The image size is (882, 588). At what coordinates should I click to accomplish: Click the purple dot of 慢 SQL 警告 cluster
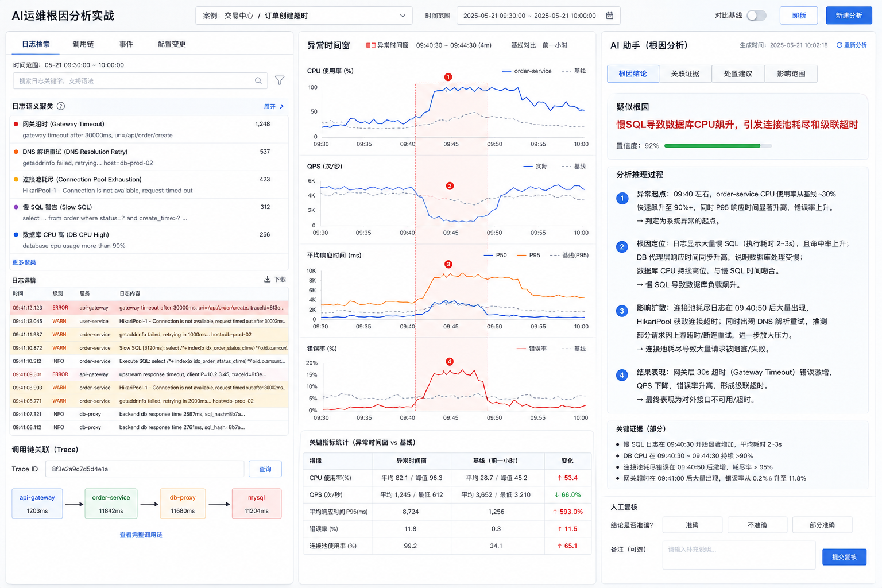(x=16, y=207)
